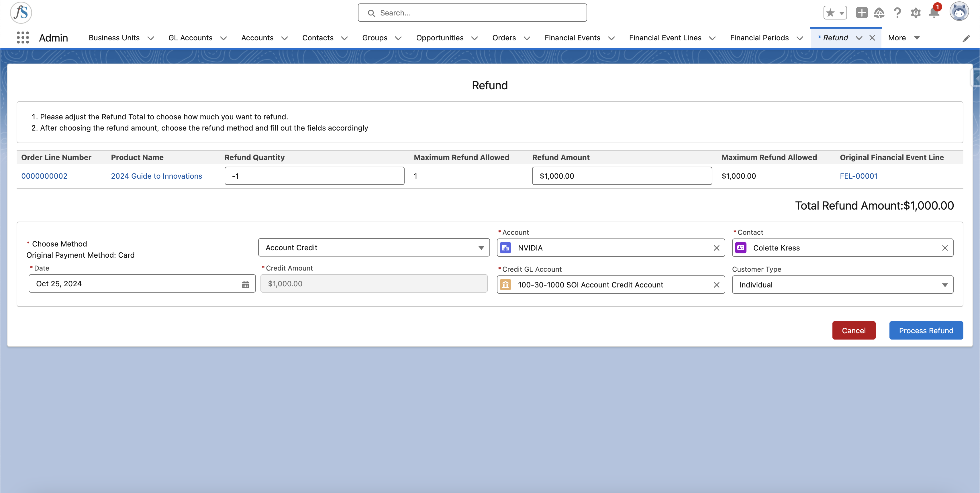Clear the Credit GL Account selection
This screenshot has width=980, height=493.
click(716, 285)
